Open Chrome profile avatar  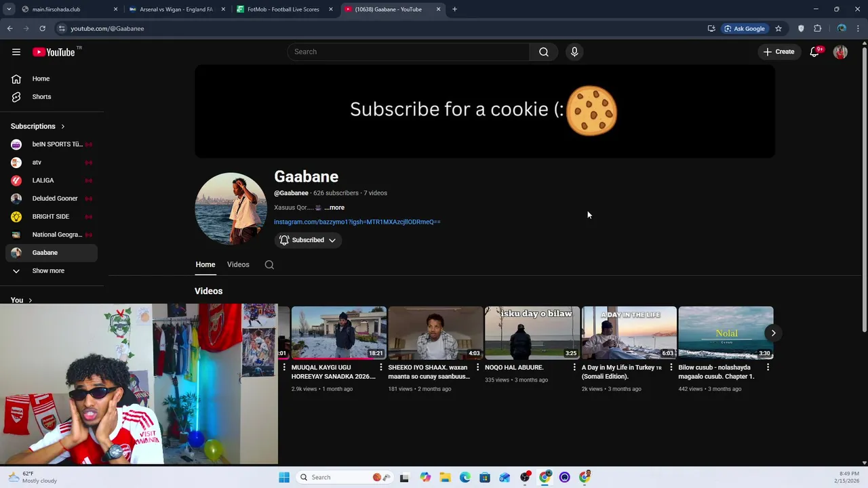coord(842,28)
